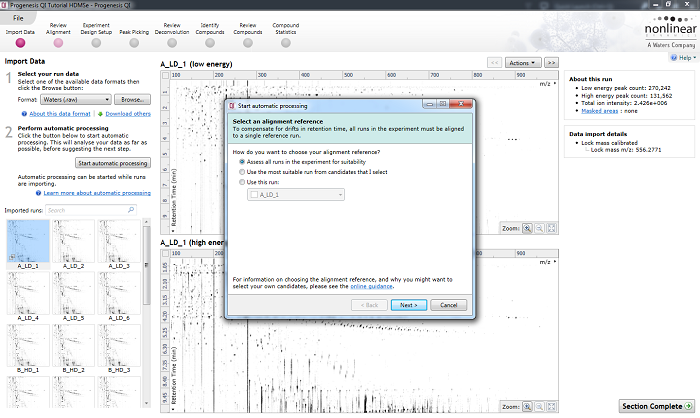The width and height of the screenshot is (700, 418).
Task: Click Cancel in the alignment reference dialog
Action: click(x=449, y=305)
